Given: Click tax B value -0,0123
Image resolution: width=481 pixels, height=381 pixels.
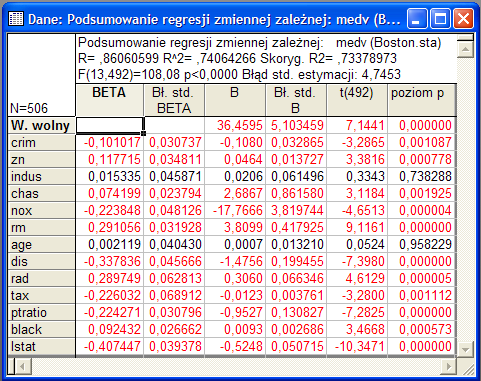Looking at the screenshot, I should (235, 296).
